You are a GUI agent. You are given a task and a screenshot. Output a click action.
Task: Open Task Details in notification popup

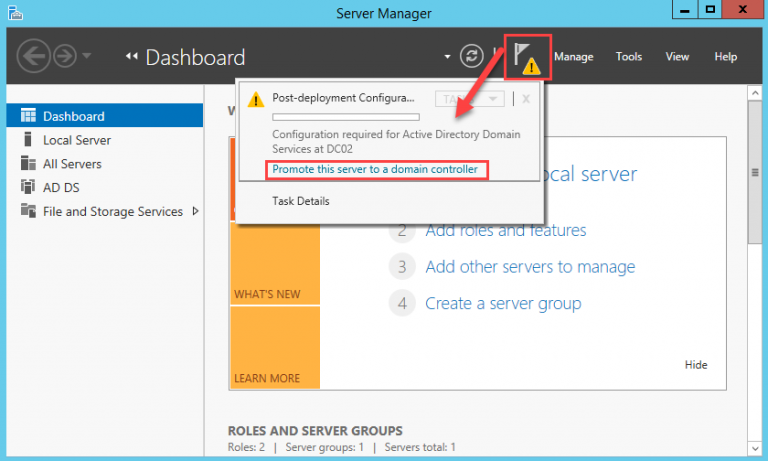pos(301,201)
